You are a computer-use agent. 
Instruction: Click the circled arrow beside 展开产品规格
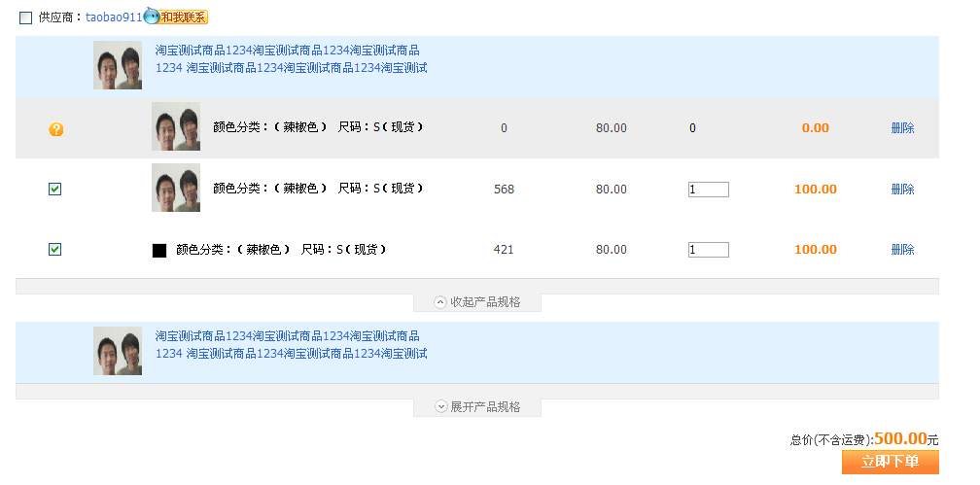440,407
